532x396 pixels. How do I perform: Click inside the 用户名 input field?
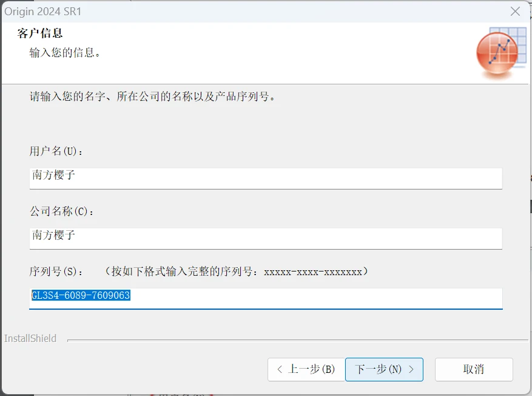266,178
